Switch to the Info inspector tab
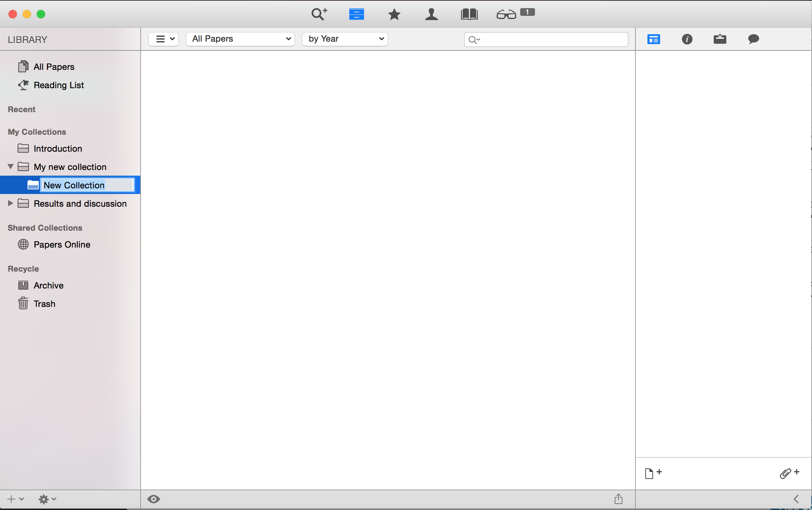This screenshot has width=812, height=510. [687, 39]
